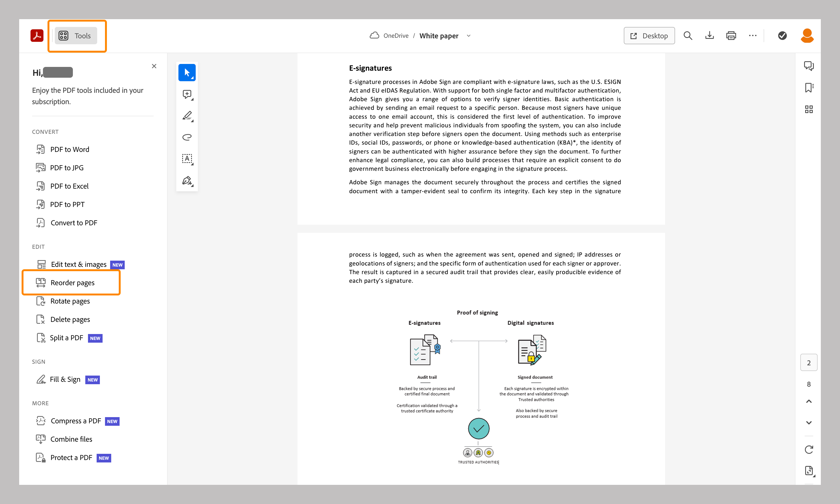
Task: Select the Add comment tool
Action: coord(187,94)
